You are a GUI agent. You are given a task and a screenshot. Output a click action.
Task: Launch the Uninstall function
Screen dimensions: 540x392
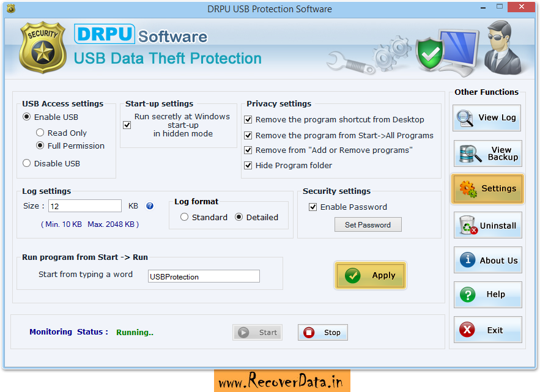point(487,225)
